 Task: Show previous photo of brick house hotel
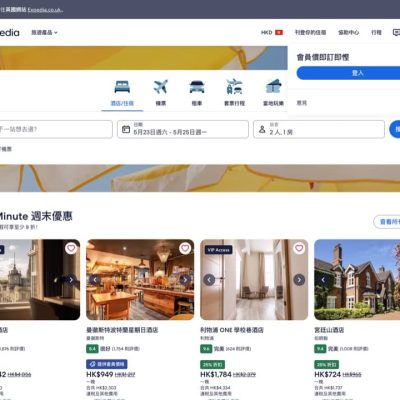323,280
